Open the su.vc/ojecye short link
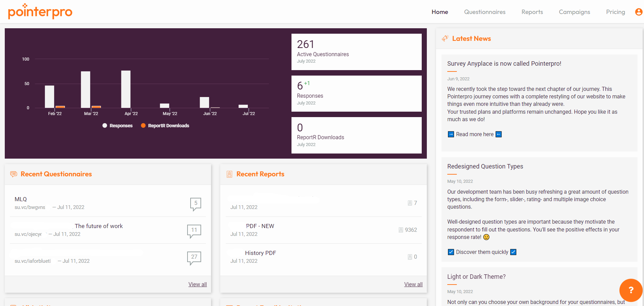 click(x=28, y=234)
